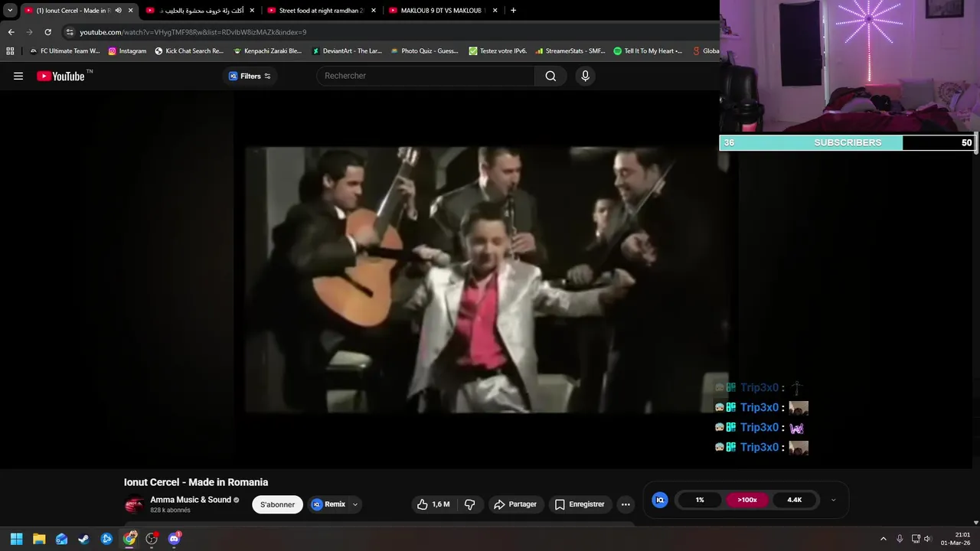Open Chrome from the taskbar
Screen dimensions: 980x551
[x=129, y=539]
